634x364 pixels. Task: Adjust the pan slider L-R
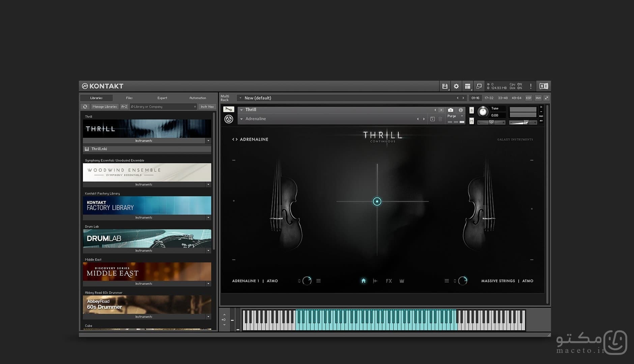pos(491,122)
